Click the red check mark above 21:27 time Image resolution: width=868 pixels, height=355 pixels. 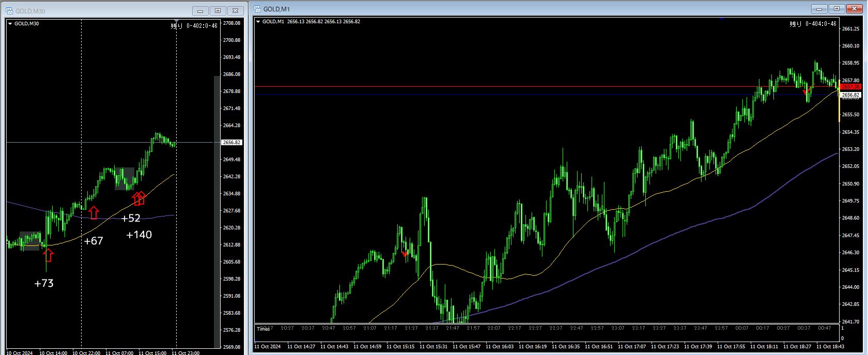[405, 254]
